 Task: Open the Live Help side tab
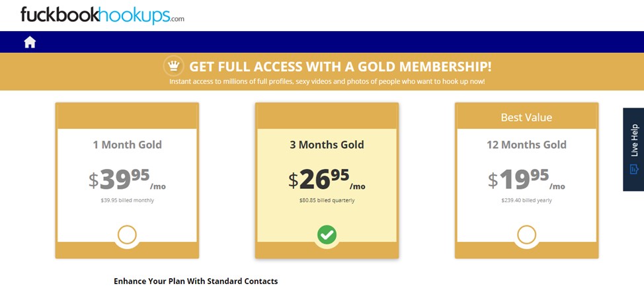click(633, 149)
